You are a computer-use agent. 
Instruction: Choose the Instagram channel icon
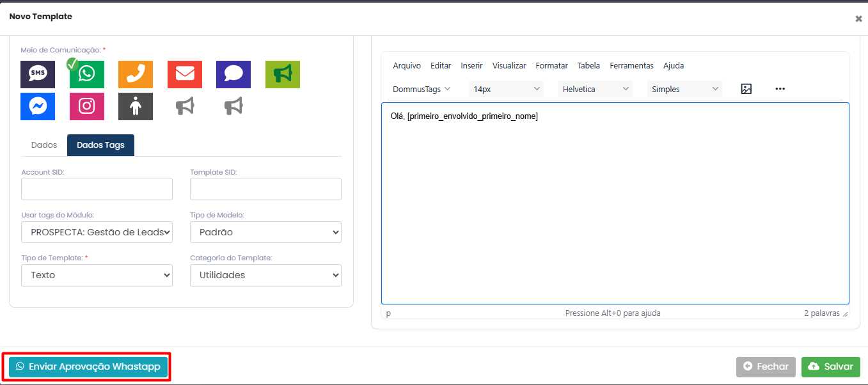(86, 106)
